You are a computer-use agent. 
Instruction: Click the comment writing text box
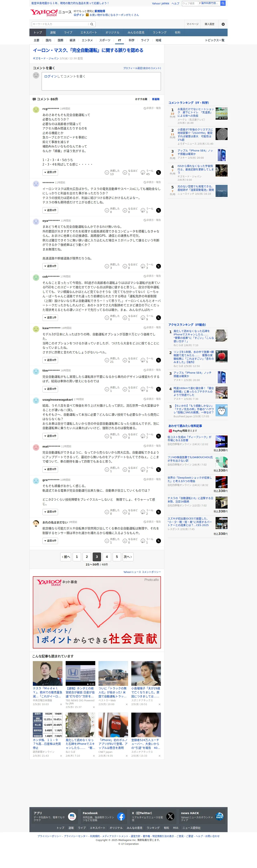tap(101, 81)
